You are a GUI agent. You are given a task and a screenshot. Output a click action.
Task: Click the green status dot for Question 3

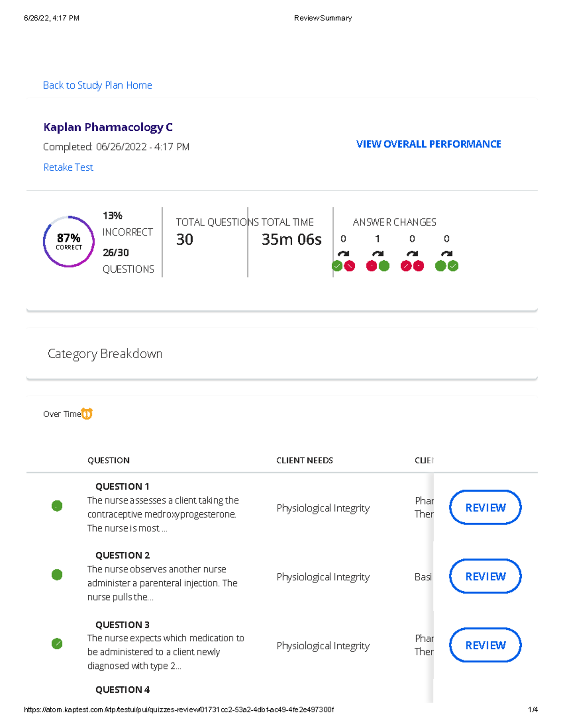[x=57, y=644]
